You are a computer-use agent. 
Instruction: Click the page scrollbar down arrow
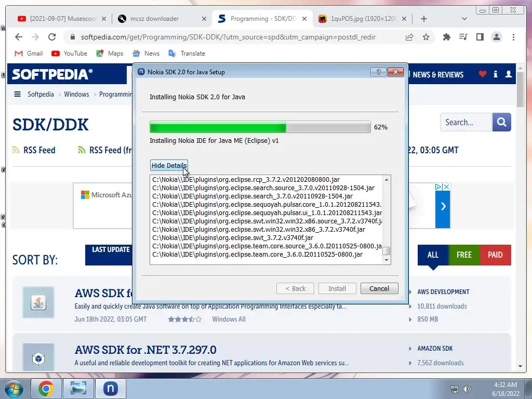pos(520,366)
